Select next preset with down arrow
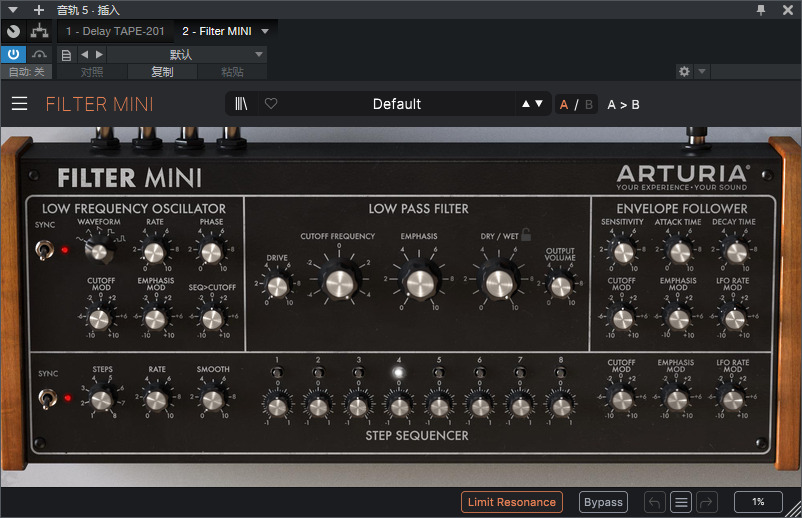The width and height of the screenshot is (802, 518). [539, 104]
